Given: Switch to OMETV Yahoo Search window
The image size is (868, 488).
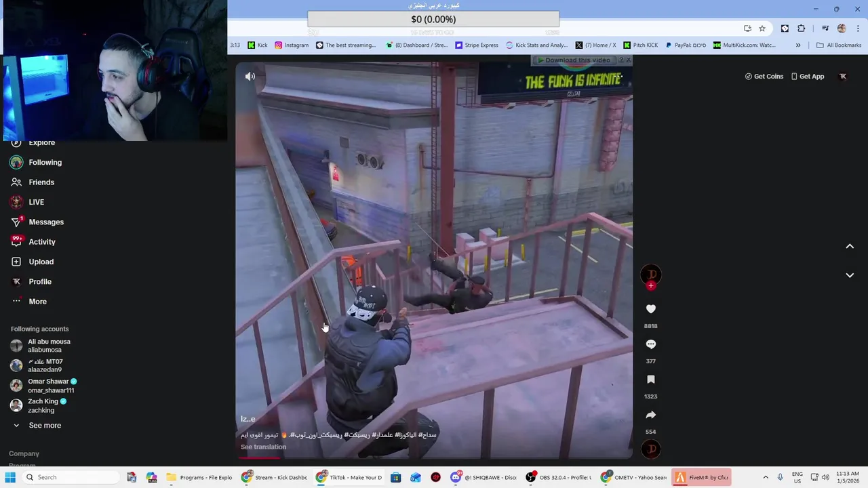Looking at the screenshot, I should [x=634, y=477].
